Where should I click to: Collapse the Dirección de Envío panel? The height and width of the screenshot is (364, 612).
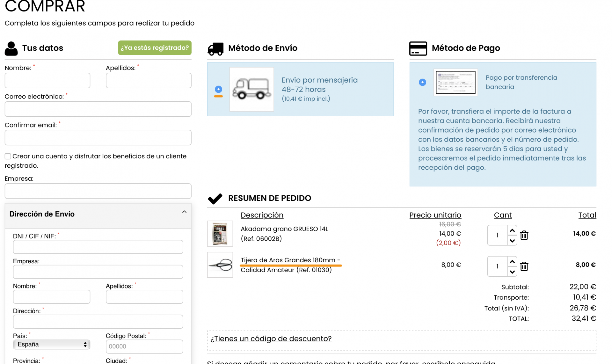(184, 212)
